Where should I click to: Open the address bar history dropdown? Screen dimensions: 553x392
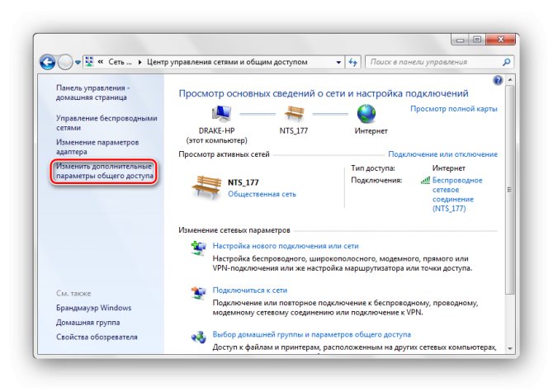(x=338, y=63)
